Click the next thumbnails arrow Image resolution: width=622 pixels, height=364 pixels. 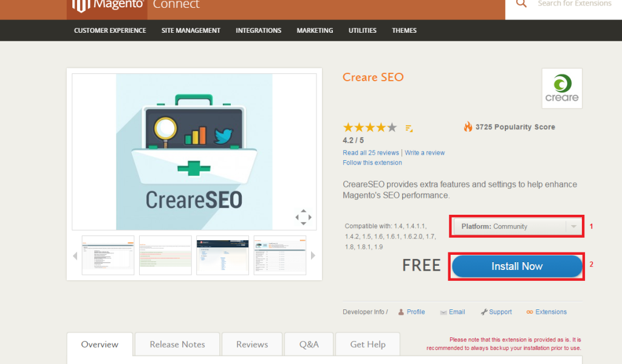(x=313, y=255)
